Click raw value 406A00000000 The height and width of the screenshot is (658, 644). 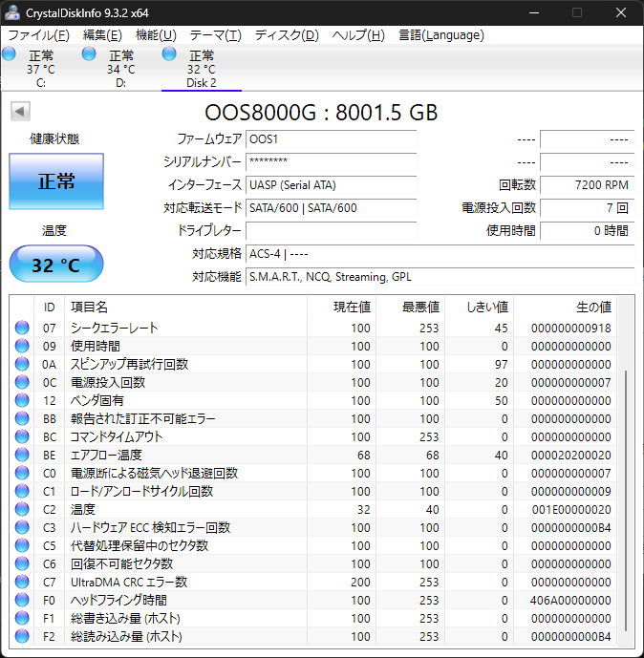[570, 600]
